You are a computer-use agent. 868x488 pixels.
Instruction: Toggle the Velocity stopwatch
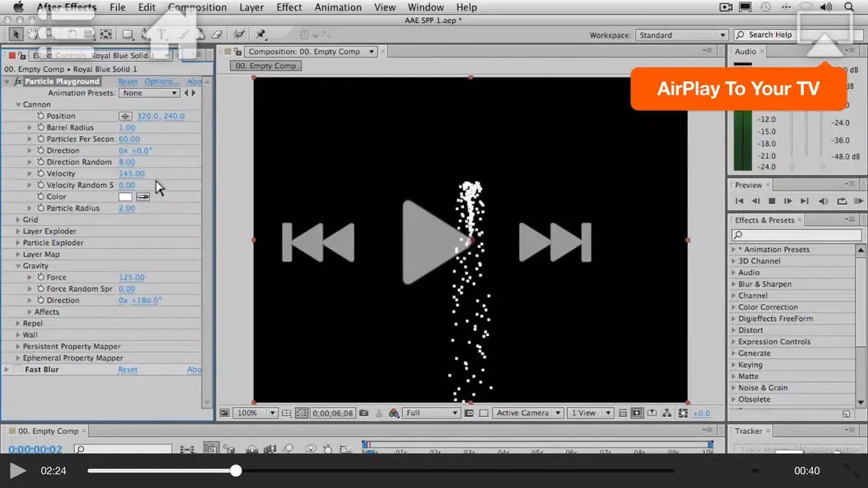coord(40,173)
